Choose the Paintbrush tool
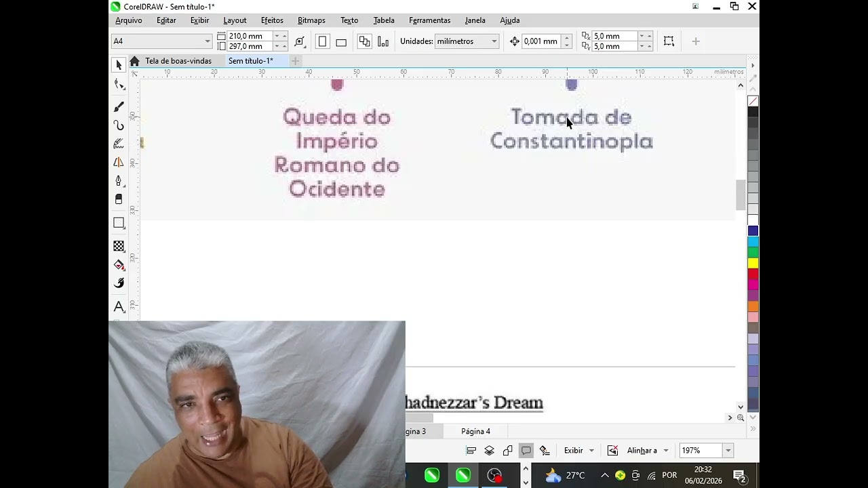Viewport: 868px width, 488px height. tap(119, 106)
